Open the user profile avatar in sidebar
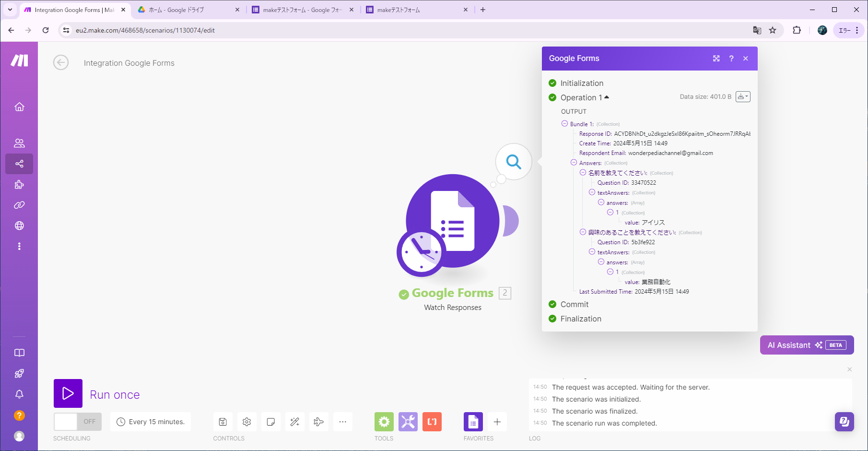868x451 pixels. tap(19, 436)
